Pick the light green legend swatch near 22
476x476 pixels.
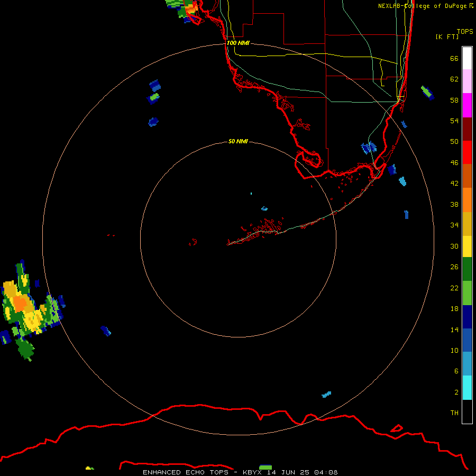(x=467, y=293)
